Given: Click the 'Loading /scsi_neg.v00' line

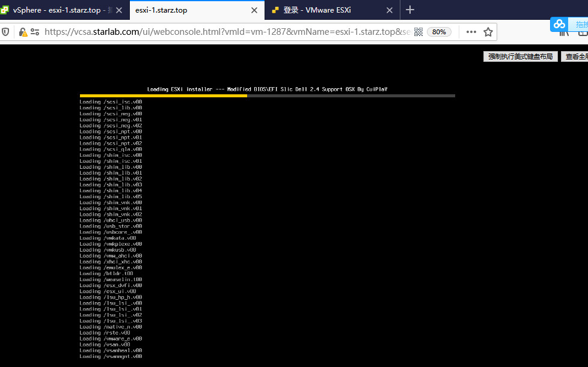Looking at the screenshot, I should coord(111,114).
